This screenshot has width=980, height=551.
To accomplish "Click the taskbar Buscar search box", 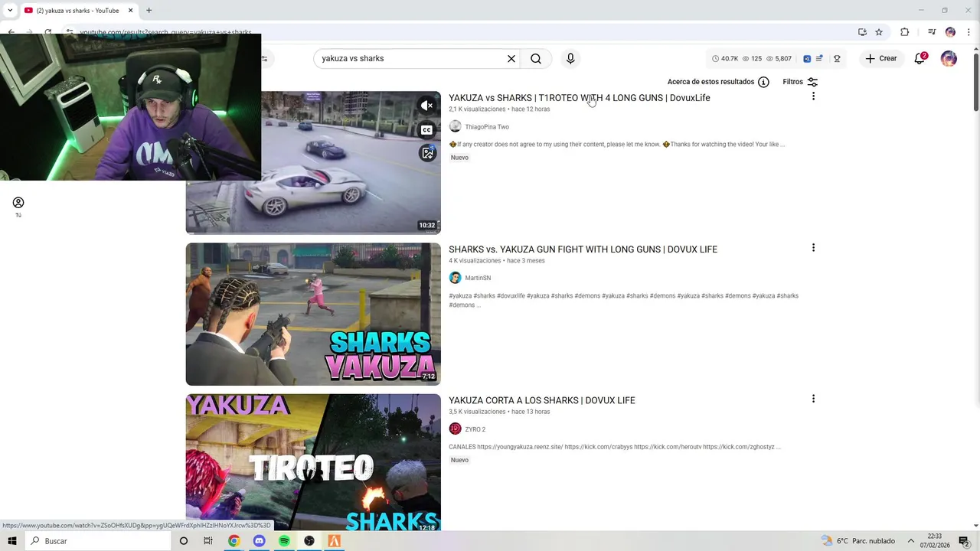I will (97, 541).
